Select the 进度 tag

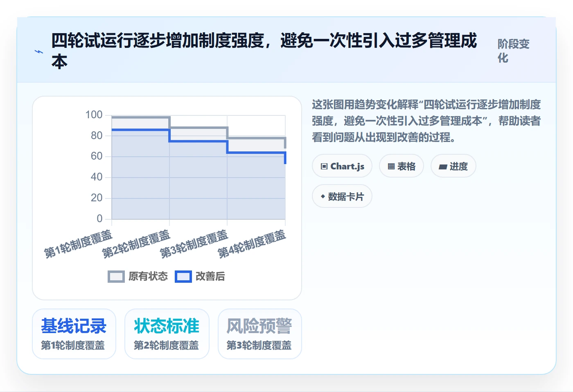[453, 166]
